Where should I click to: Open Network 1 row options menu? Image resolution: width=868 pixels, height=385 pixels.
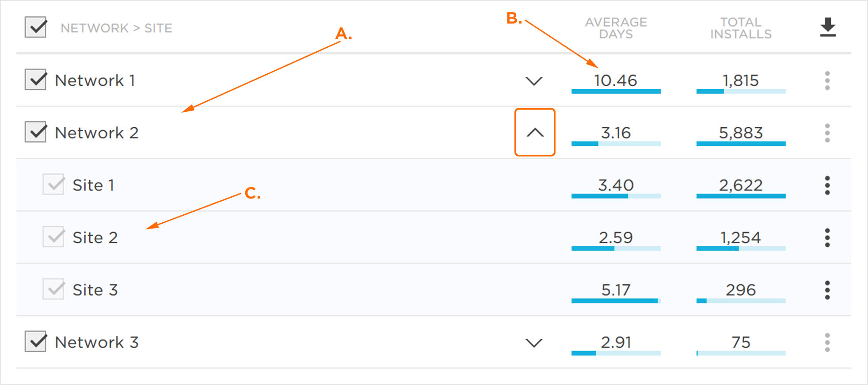[x=827, y=81]
